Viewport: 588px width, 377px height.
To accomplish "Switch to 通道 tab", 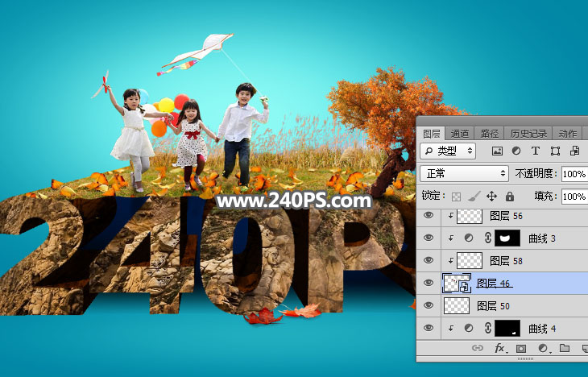I will 460,134.
